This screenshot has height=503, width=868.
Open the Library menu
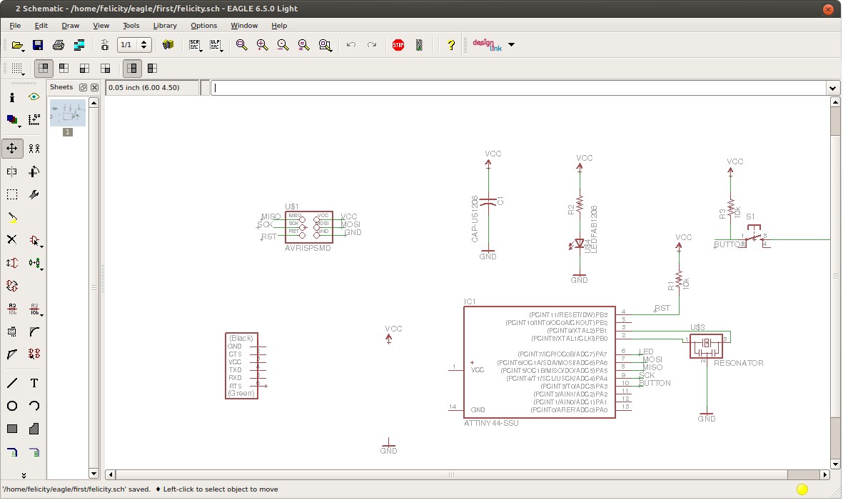click(x=165, y=26)
